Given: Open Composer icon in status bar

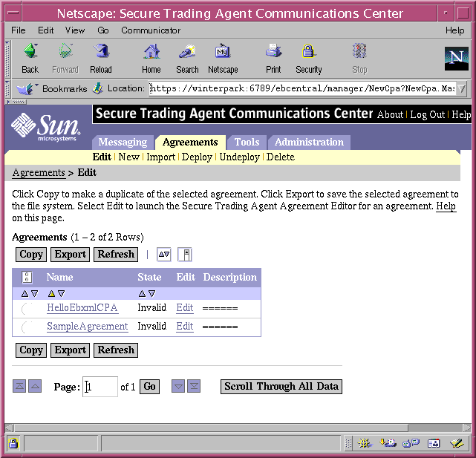Looking at the screenshot, I should (x=457, y=443).
